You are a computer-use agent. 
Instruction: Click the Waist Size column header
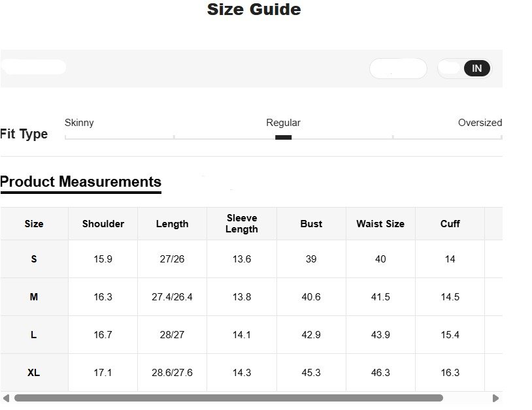click(380, 224)
